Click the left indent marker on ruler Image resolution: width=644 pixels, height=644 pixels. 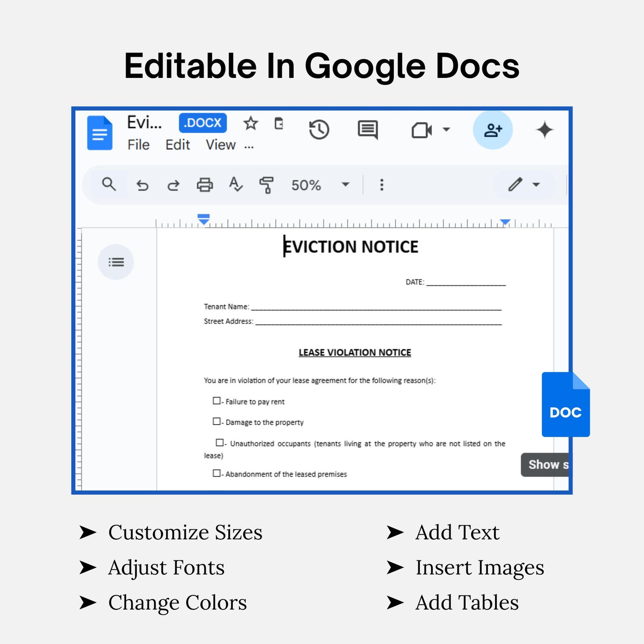(204, 219)
